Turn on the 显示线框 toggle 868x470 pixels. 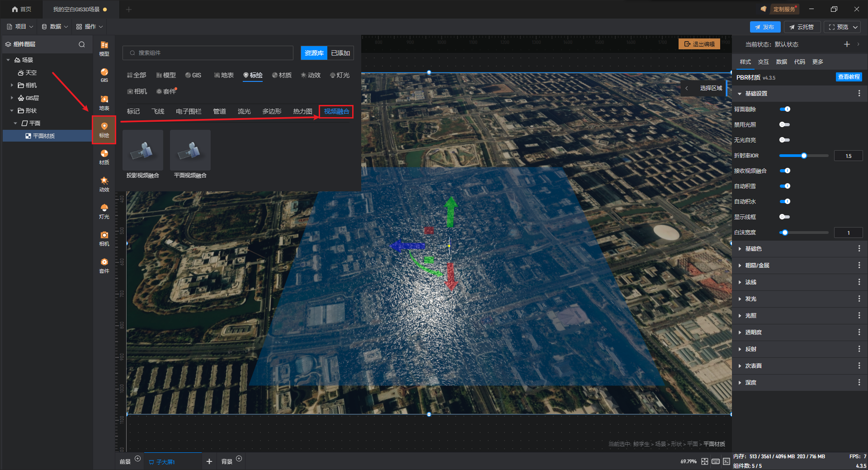tap(785, 217)
